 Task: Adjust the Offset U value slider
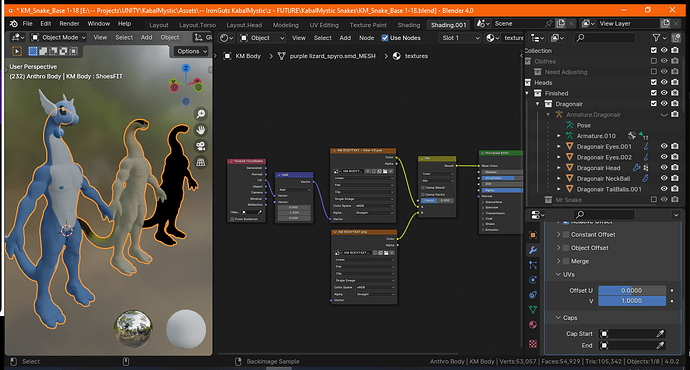click(x=631, y=290)
